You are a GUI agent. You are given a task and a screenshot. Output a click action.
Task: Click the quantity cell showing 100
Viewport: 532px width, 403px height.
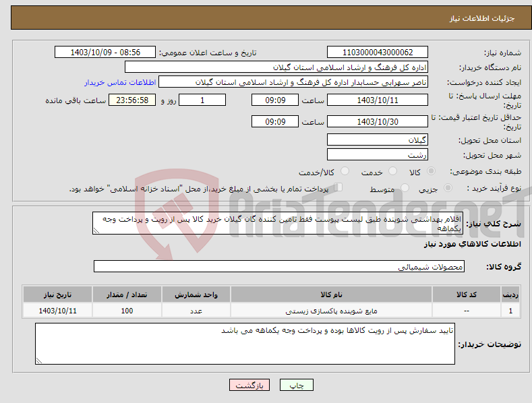pos(127,311)
